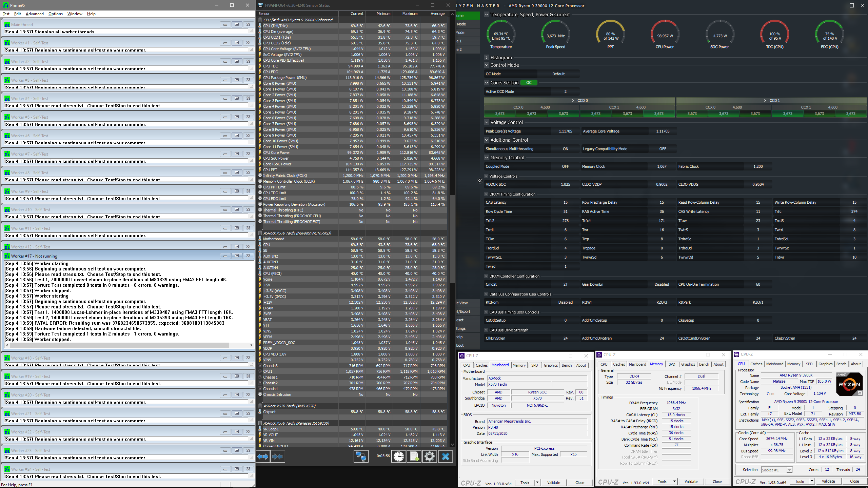Collapse Temperature, Speed, Power & Current section
The image size is (868, 488).
487,15
